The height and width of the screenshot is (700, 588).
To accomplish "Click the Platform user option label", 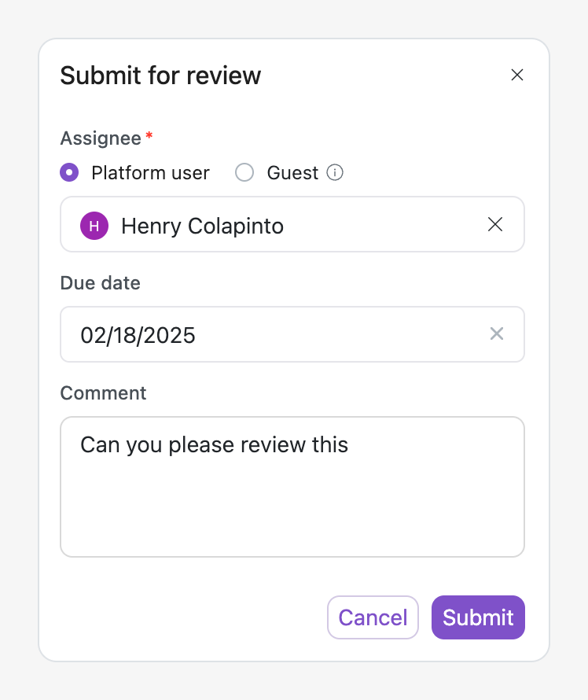I will [x=150, y=173].
